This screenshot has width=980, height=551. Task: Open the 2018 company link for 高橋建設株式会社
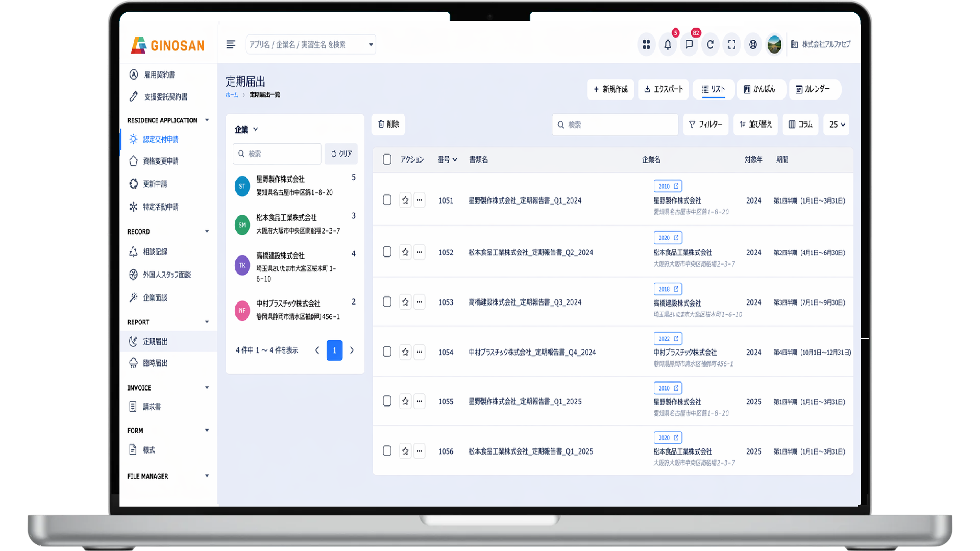coord(667,288)
